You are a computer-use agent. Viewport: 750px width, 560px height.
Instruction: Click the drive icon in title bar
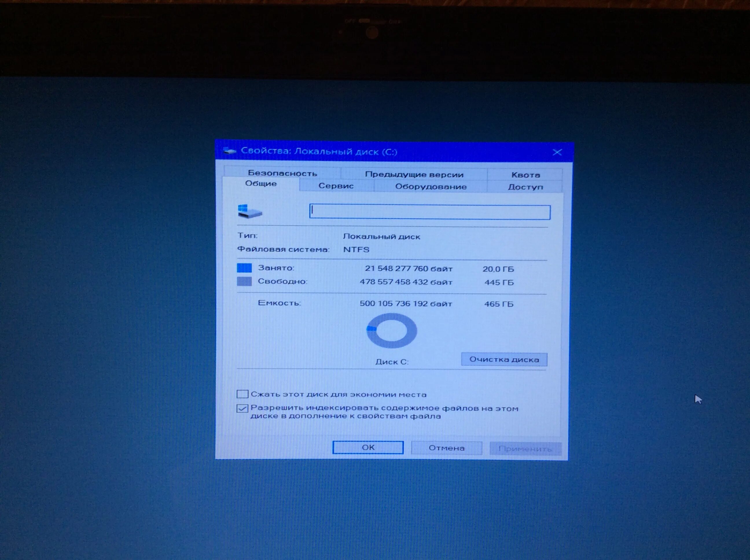pyautogui.click(x=229, y=151)
